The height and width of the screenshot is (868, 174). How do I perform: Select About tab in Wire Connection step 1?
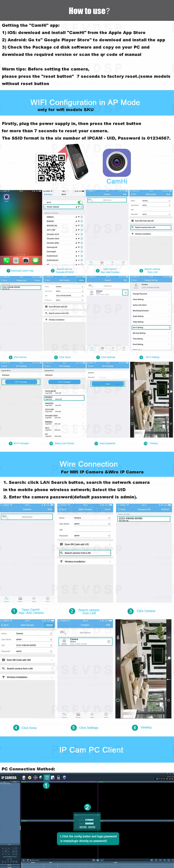pyautogui.click(x=48, y=599)
